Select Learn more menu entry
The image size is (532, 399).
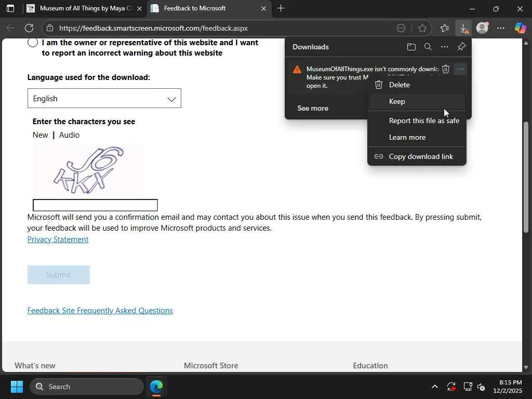coord(417,137)
